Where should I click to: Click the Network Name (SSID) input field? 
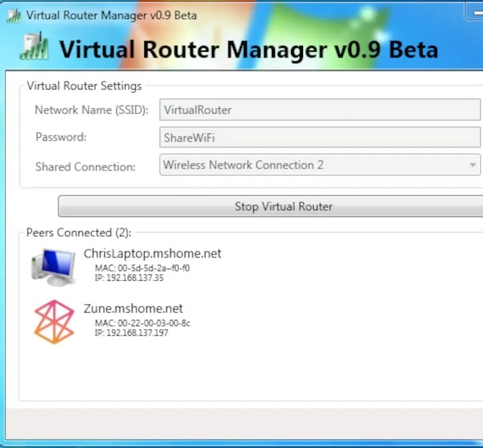tap(320, 110)
